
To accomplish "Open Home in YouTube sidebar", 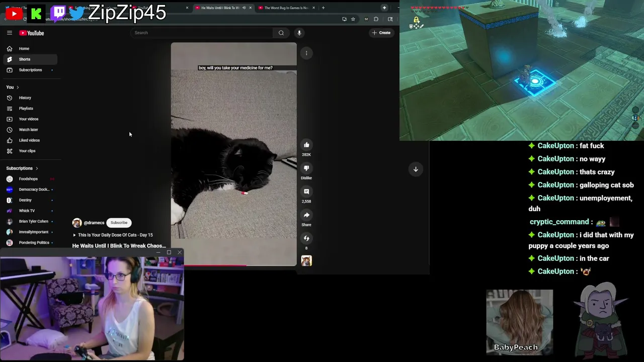I will tap(30, 49).
